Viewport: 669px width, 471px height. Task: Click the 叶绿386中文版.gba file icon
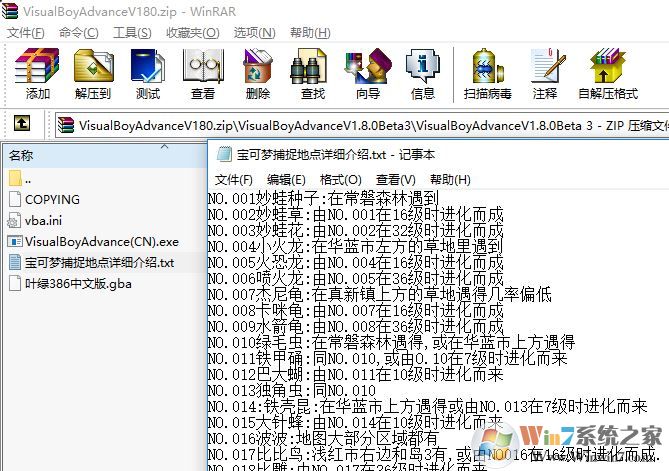[15, 283]
